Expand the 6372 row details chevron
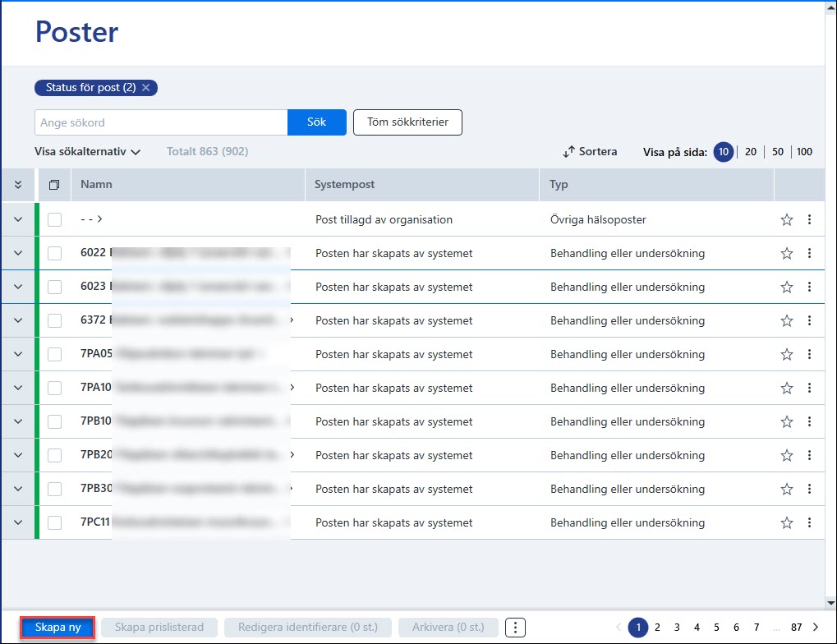837x644 pixels. (17, 320)
